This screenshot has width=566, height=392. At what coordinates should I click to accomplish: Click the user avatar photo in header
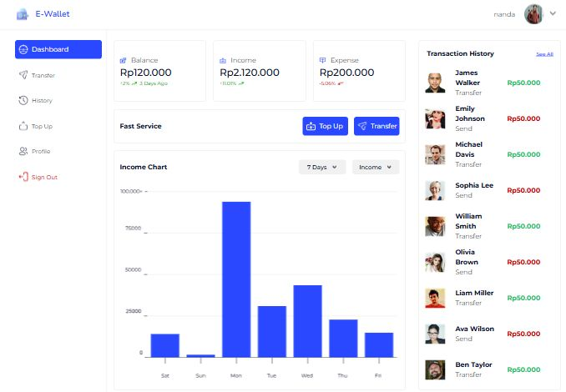point(534,14)
